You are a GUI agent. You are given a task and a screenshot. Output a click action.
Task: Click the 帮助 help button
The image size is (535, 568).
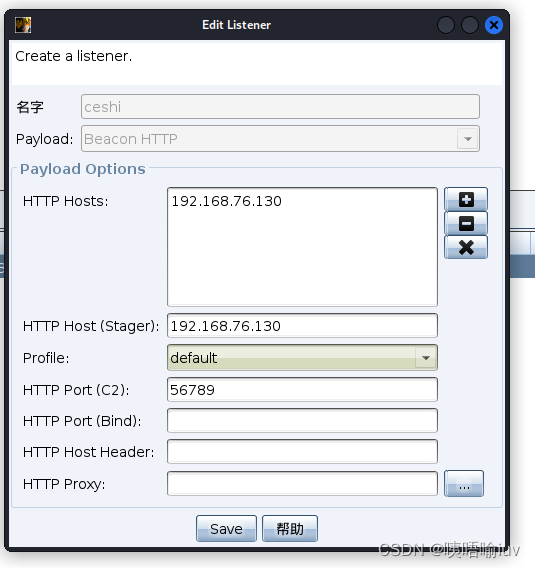pyautogui.click(x=290, y=529)
